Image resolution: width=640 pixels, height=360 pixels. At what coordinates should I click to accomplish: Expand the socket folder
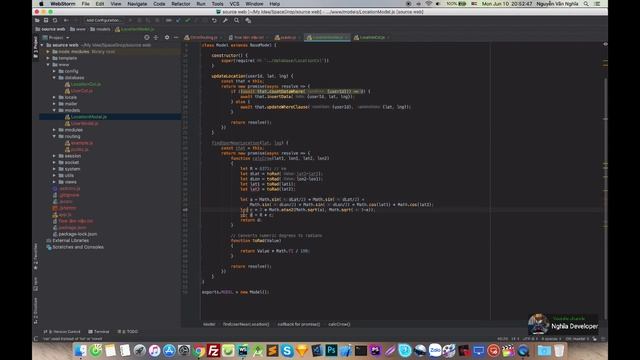pos(54,162)
